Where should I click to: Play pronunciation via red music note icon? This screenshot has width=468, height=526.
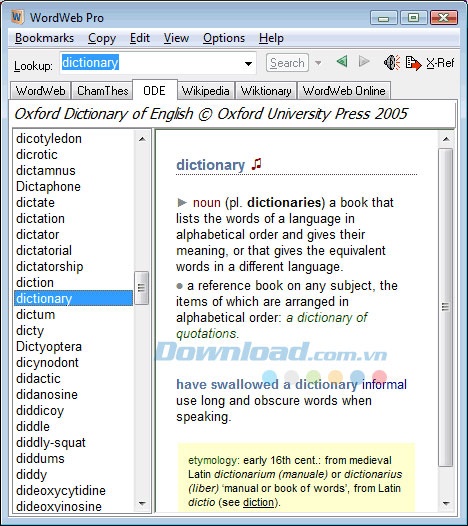(x=257, y=164)
